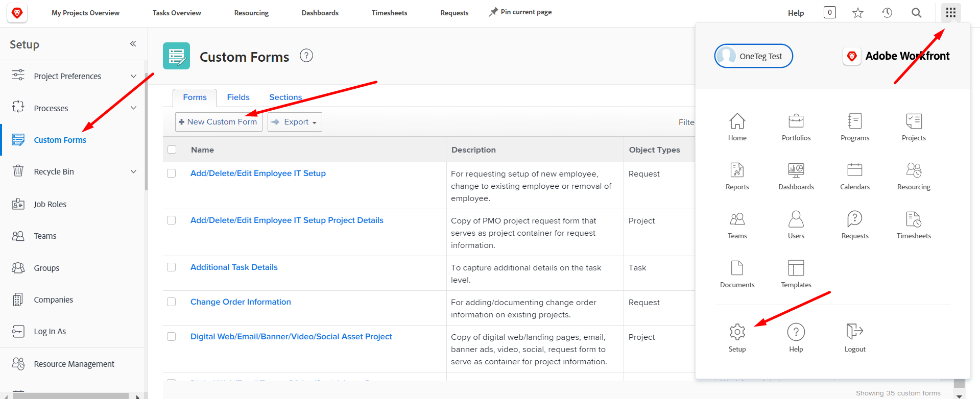
Task: Select all forms with header checkbox
Action: pyautogui.click(x=172, y=149)
